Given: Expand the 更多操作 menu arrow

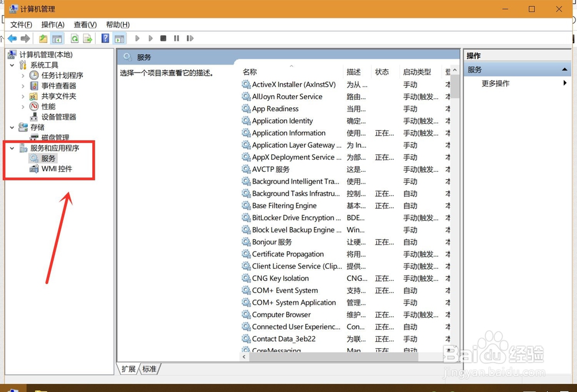Looking at the screenshot, I should 565,82.
